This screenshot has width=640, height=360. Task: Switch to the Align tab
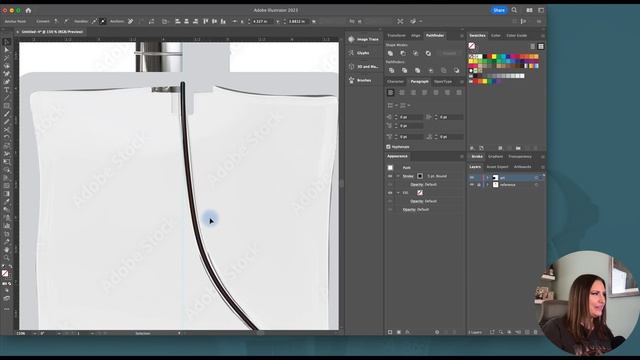(x=416, y=36)
